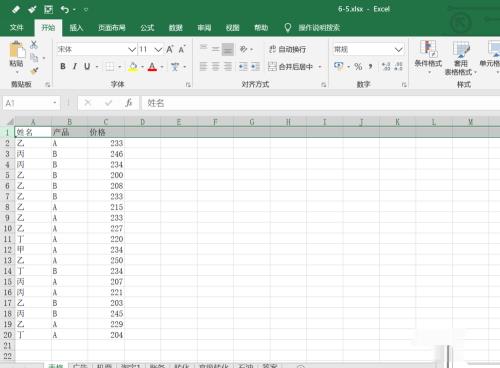Click the Paste (粘贴) clipboard icon
The height and width of the screenshot is (368, 500).
(17, 50)
